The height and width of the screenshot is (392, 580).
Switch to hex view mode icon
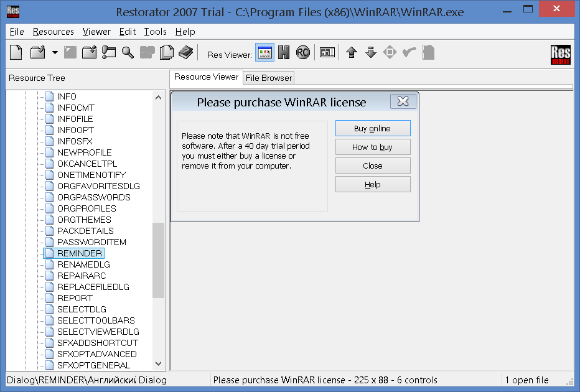click(284, 53)
